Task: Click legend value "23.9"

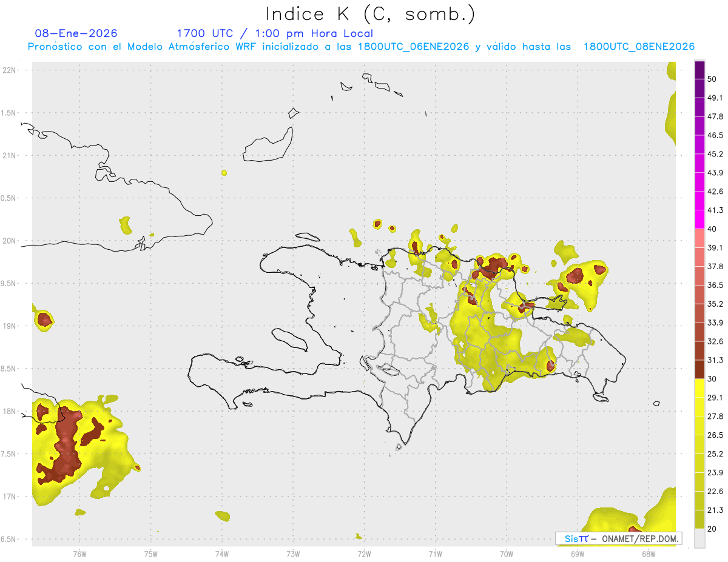Action: click(x=715, y=473)
